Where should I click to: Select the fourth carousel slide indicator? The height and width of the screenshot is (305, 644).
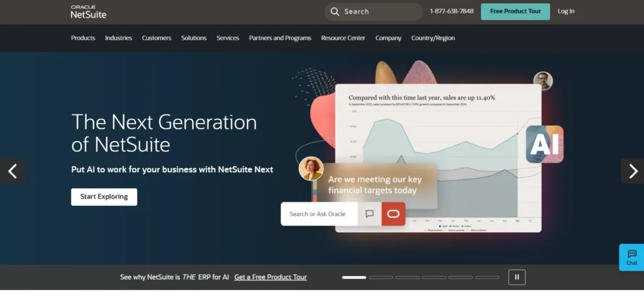[x=434, y=277]
